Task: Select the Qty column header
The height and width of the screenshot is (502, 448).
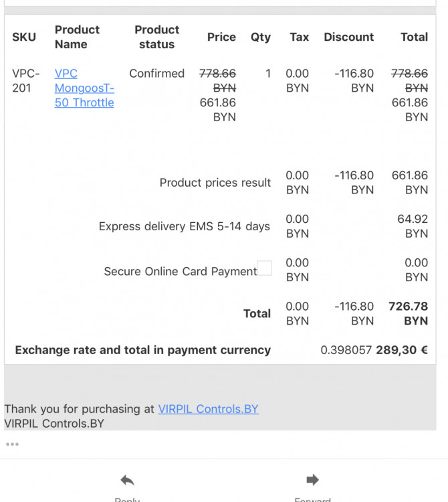Action: (x=261, y=37)
